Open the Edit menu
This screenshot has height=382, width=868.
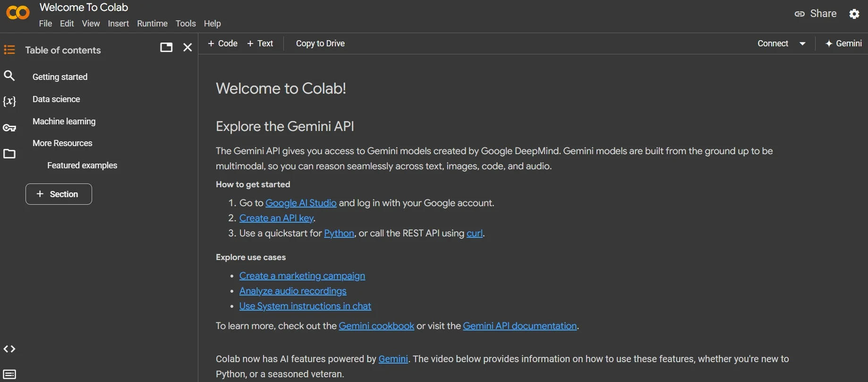pos(67,24)
